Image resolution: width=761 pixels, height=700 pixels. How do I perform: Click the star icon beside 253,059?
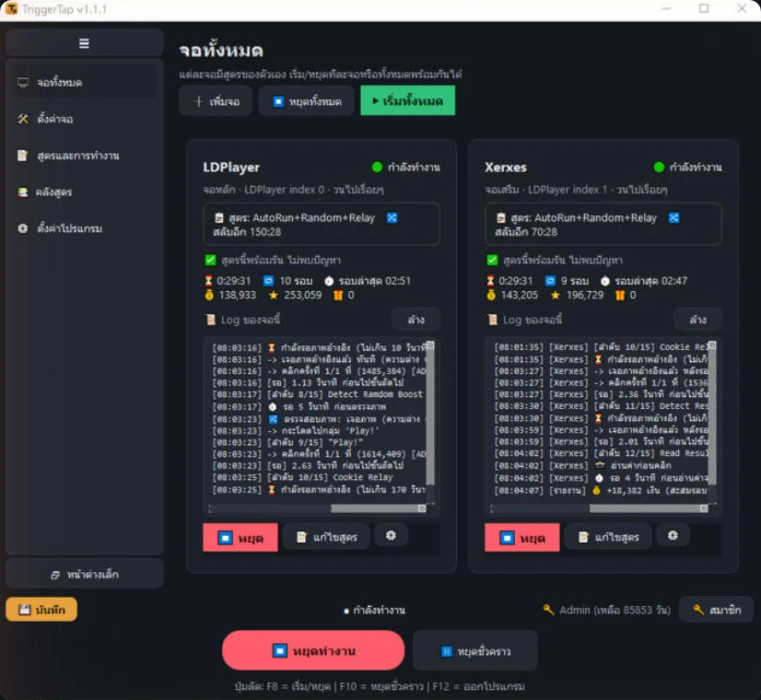pos(274,295)
